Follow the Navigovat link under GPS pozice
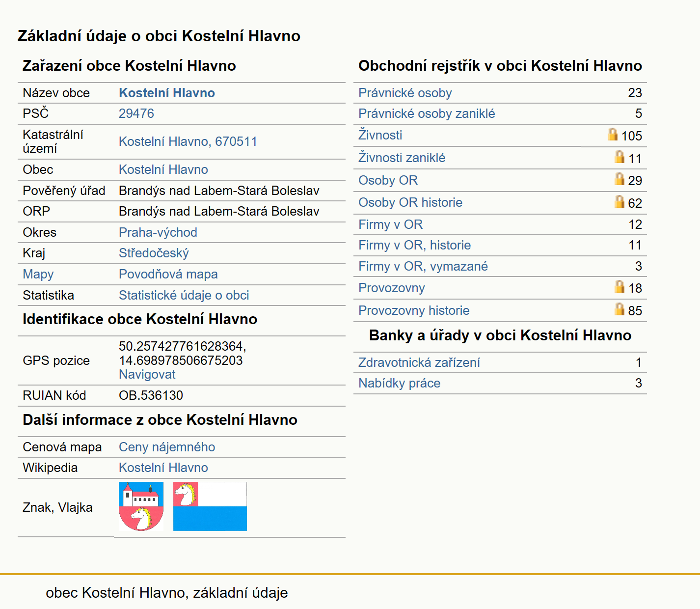The height and width of the screenshot is (609, 700). click(147, 374)
